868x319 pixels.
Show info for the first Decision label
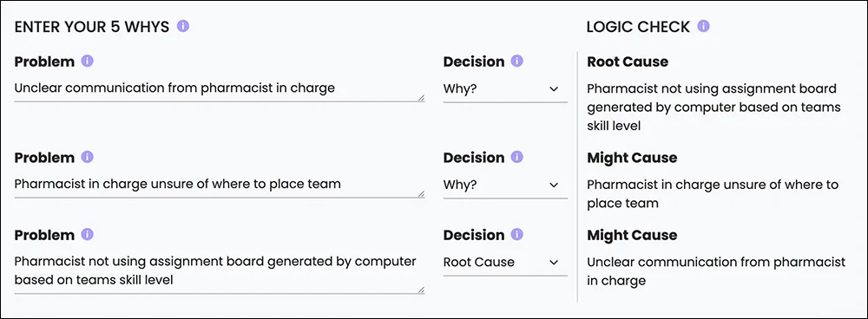pyautogui.click(x=517, y=61)
